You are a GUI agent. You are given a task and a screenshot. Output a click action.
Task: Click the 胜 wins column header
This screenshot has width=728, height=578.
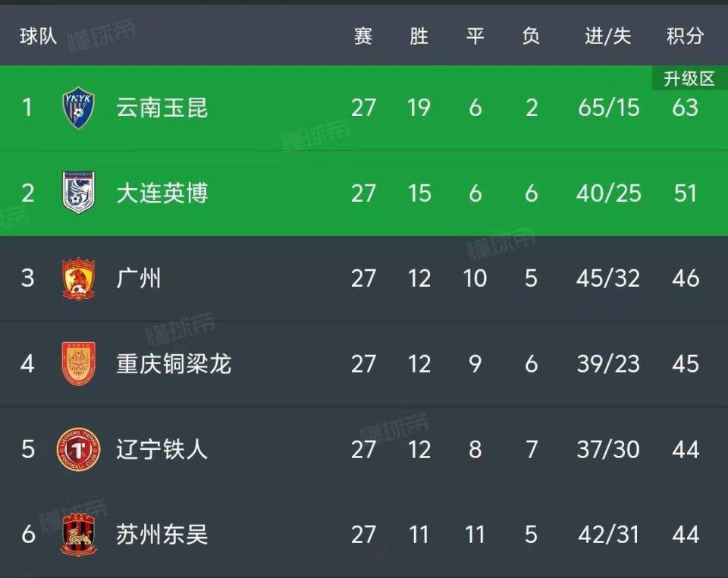tap(419, 35)
